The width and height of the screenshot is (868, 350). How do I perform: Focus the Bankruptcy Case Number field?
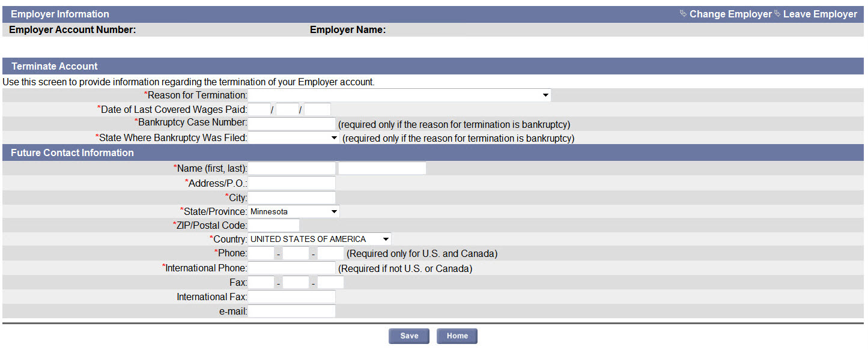pyautogui.click(x=292, y=124)
